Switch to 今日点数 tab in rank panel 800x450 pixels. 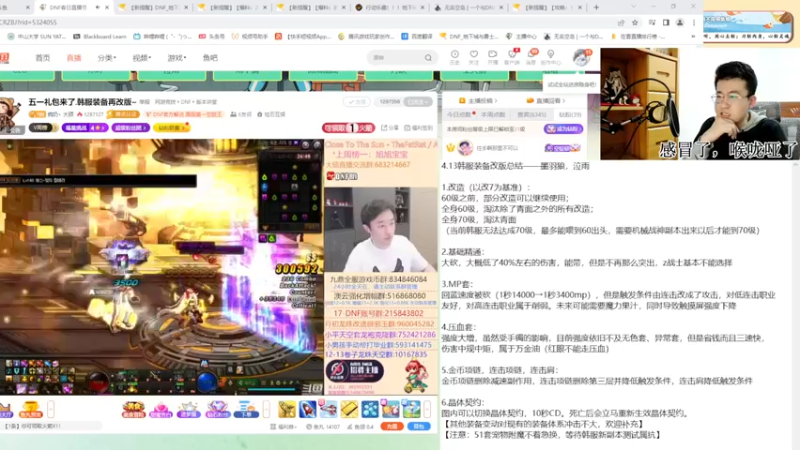tap(460, 115)
